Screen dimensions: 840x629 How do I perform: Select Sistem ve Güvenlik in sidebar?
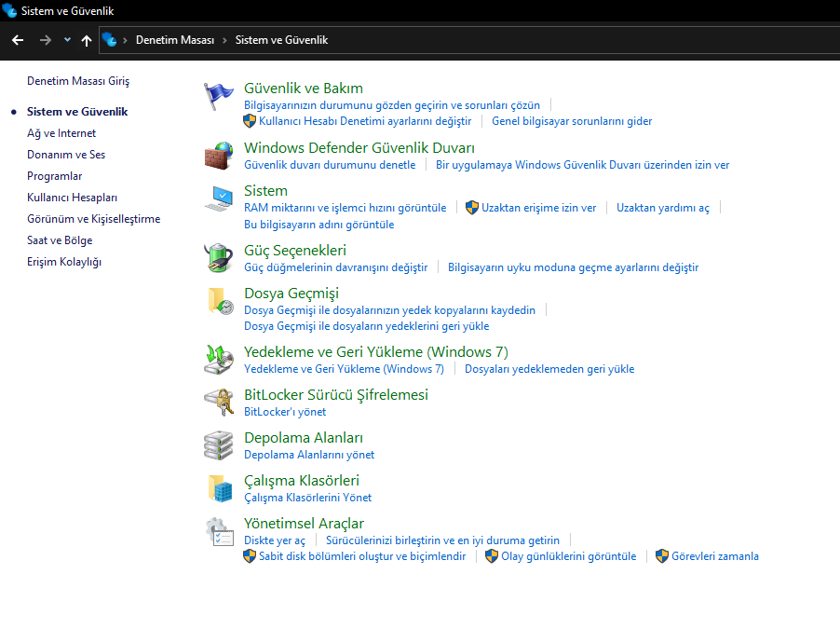point(77,112)
